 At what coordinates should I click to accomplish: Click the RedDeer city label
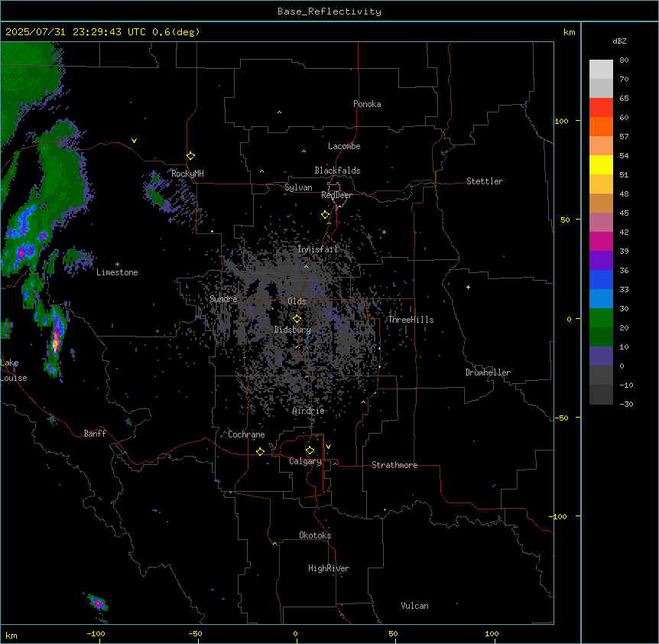pos(336,195)
